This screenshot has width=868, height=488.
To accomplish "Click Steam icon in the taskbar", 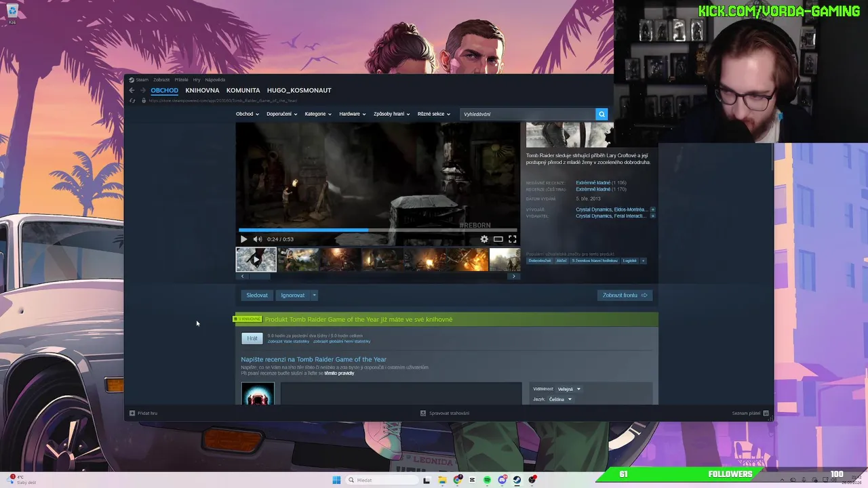I will [517, 480].
